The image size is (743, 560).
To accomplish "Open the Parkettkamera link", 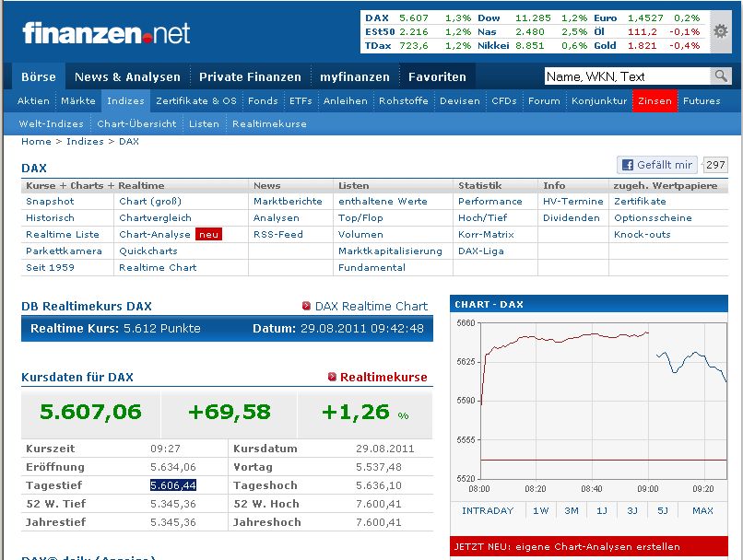I will tap(64, 251).
